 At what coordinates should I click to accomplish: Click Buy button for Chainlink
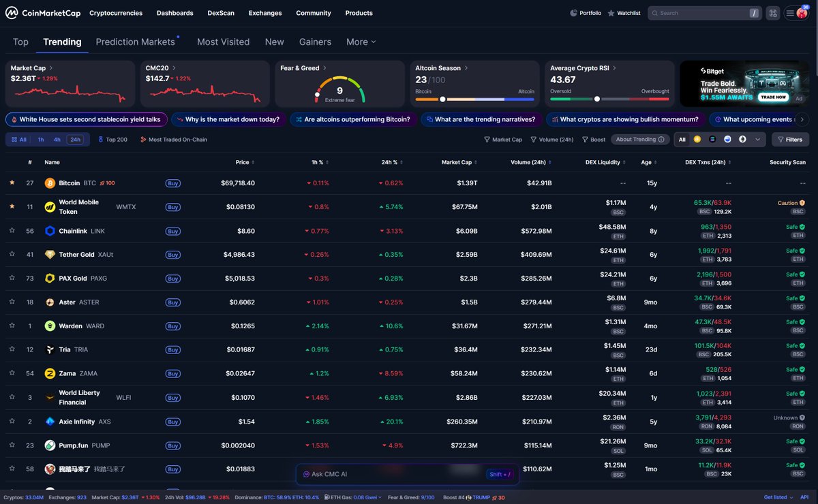(x=173, y=231)
